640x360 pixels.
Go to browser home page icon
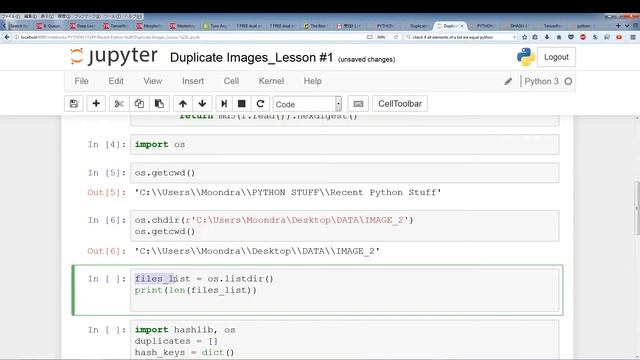pos(559,37)
